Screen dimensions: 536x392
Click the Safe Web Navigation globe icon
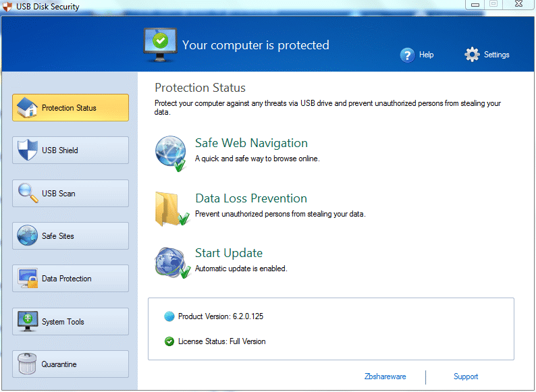[171, 153]
